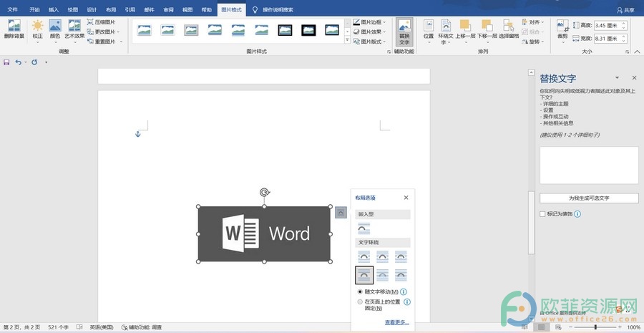Image resolution: width=644 pixels, height=333 pixels.
Task: Click the zoom slider handle
Action: tap(595, 327)
